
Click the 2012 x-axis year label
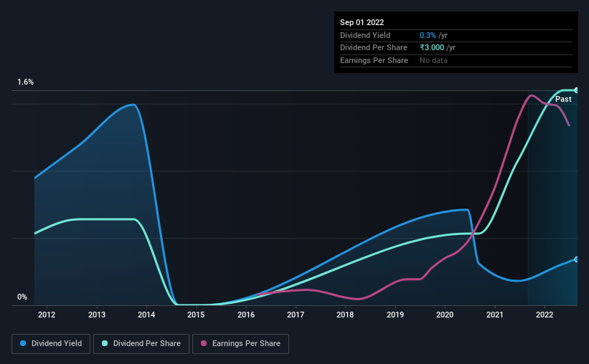47,315
